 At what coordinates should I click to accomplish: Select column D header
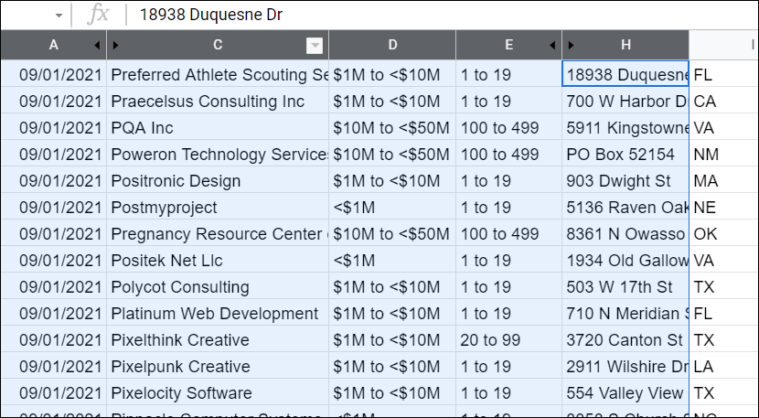392,45
